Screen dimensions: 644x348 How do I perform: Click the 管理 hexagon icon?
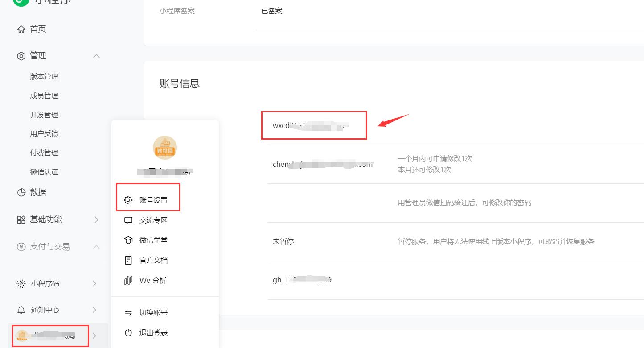click(21, 56)
